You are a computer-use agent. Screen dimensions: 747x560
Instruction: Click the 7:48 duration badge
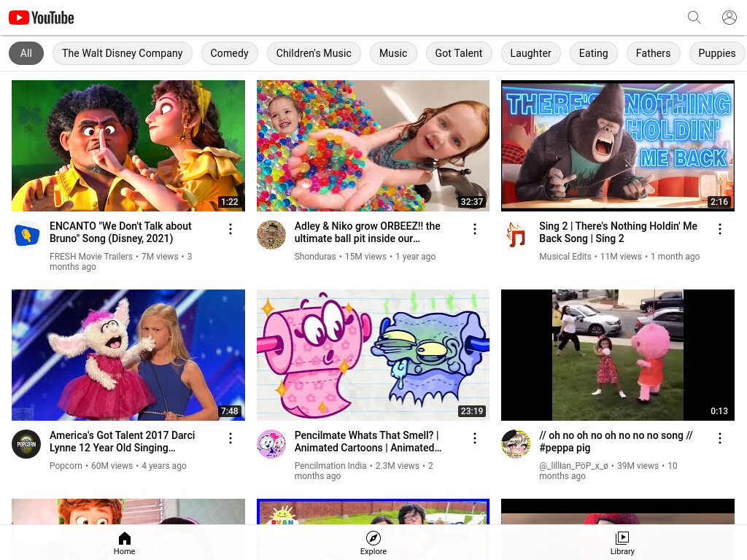[230, 411]
